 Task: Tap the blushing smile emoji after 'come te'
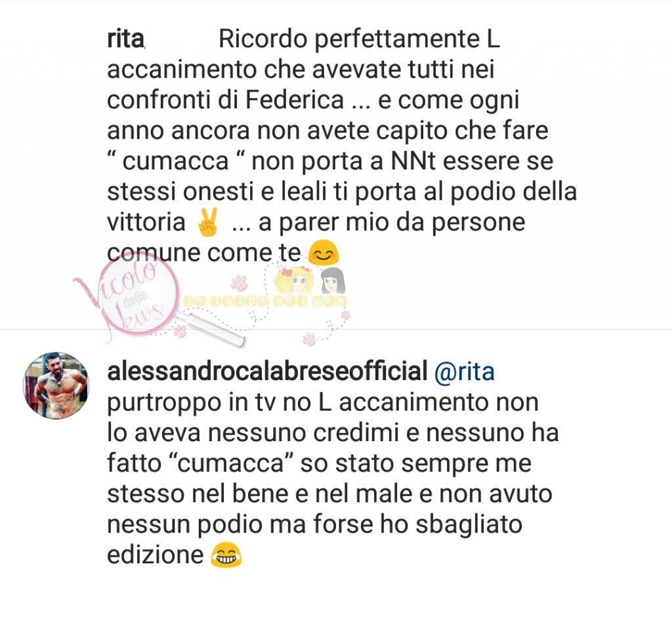(x=324, y=253)
